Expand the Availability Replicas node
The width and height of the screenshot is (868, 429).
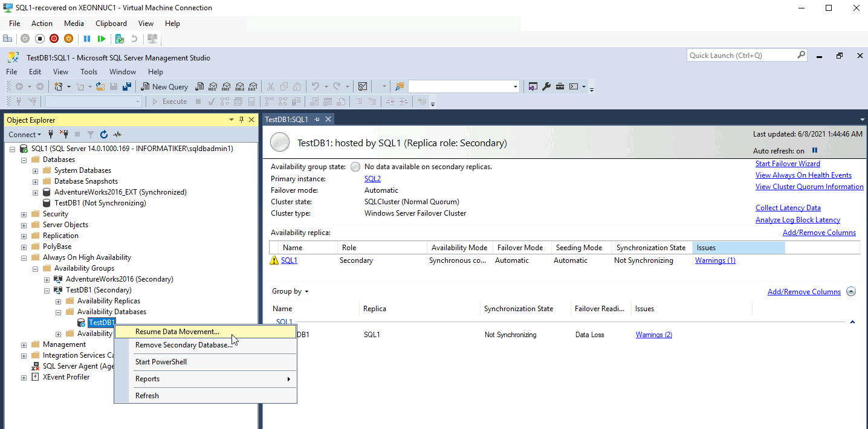click(59, 301)
